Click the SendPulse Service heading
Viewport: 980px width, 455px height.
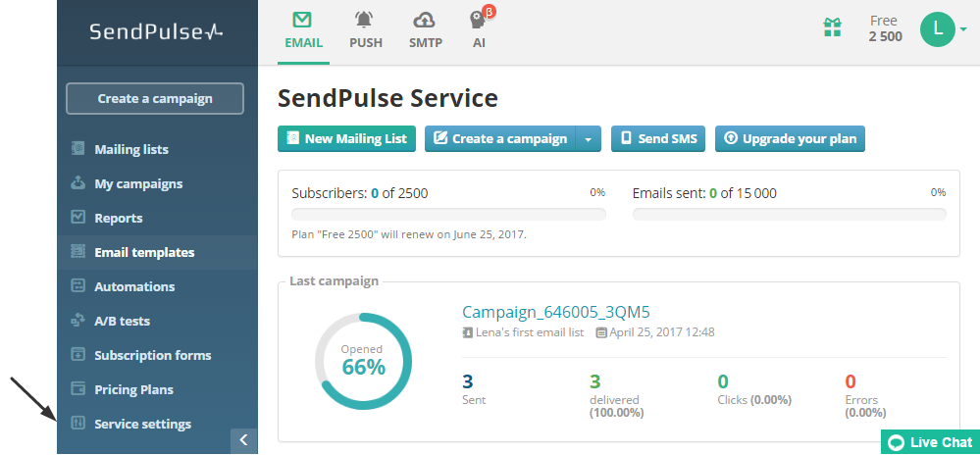coord(388,99)
